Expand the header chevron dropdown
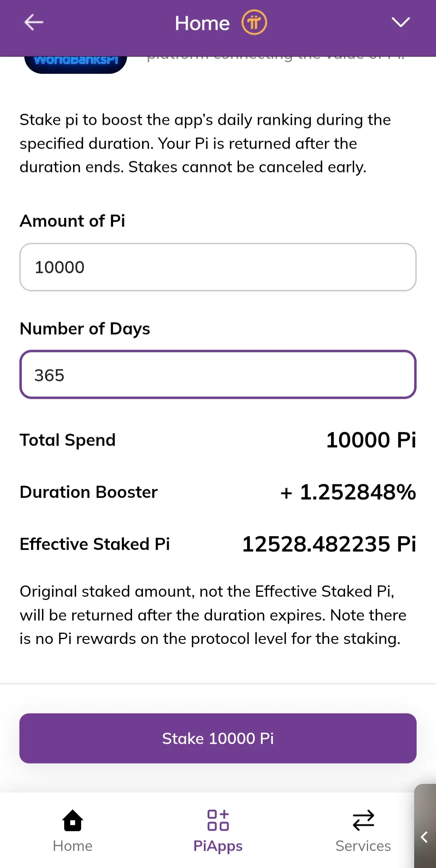 click(400, 22)
